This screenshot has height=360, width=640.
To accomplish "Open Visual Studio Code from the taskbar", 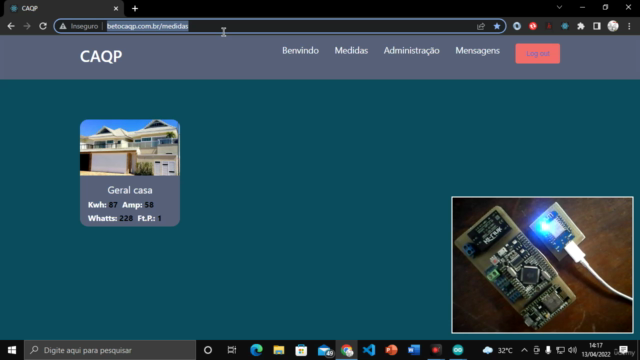I will coord(369,350).
